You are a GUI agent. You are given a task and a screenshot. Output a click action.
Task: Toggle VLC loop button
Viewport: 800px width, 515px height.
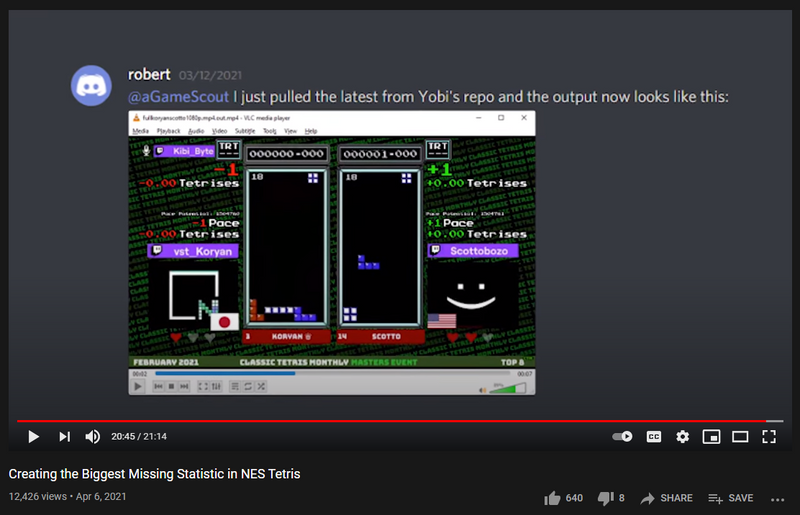coord(248,386)
